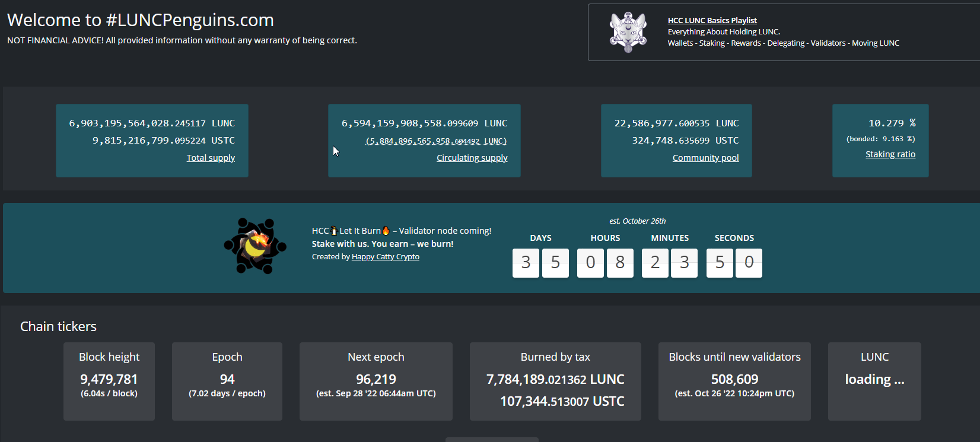This screenshot has height=442, width=980.
Task: Click the fire emoji after Let It Burn
Action: 386,231
